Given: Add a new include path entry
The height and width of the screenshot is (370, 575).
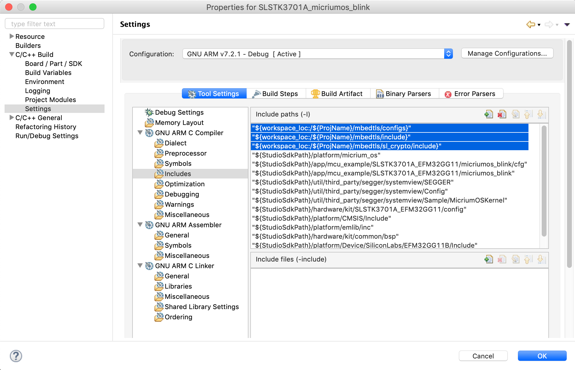Looking at the screenshot, I should (488, 114).
